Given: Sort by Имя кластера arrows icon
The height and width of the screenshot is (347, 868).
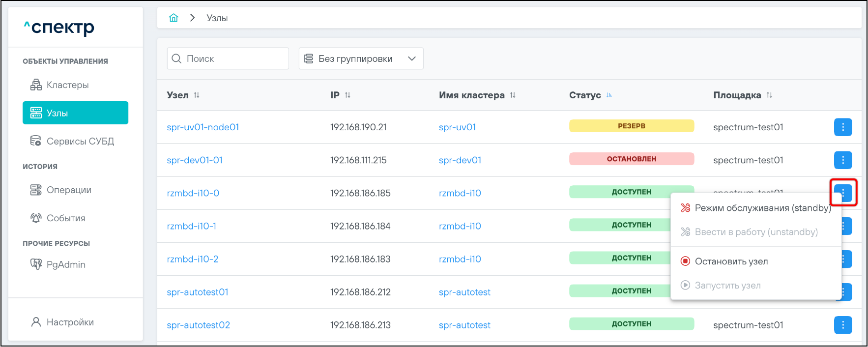Looking at the screenshot, I should (513, 95).
